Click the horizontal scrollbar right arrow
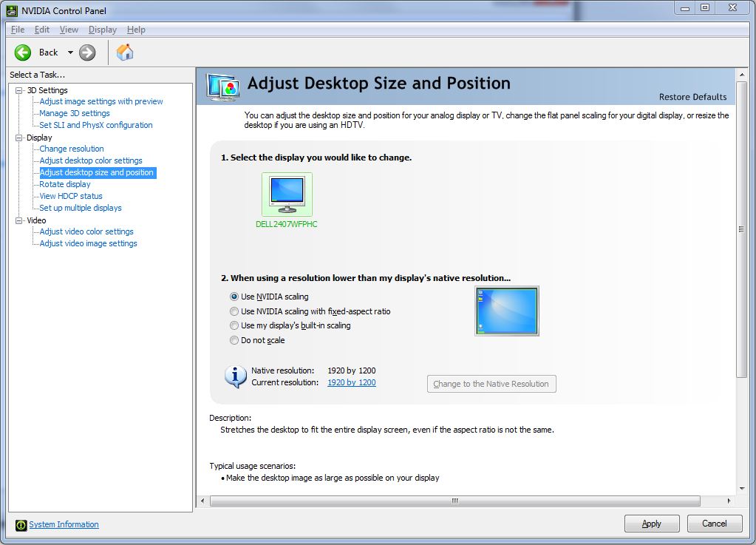This screenshot has height=545, width=756. pyautogui.click(x=729, y=501)
